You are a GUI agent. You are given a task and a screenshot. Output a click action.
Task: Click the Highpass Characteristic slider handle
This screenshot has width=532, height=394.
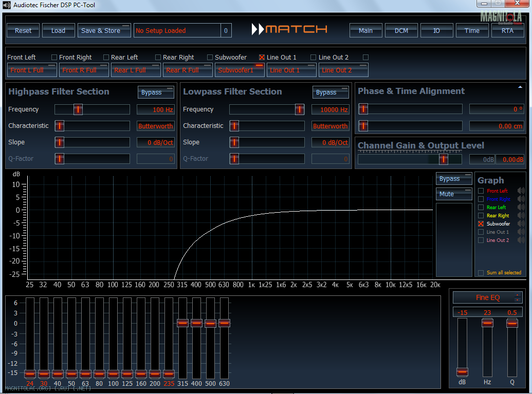[60, 126]
